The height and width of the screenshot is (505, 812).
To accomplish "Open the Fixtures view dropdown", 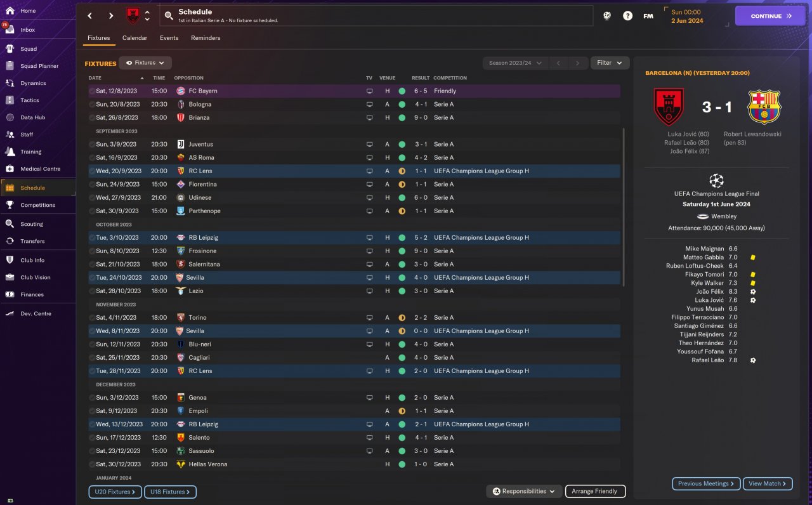I will [x=145, y=63].
